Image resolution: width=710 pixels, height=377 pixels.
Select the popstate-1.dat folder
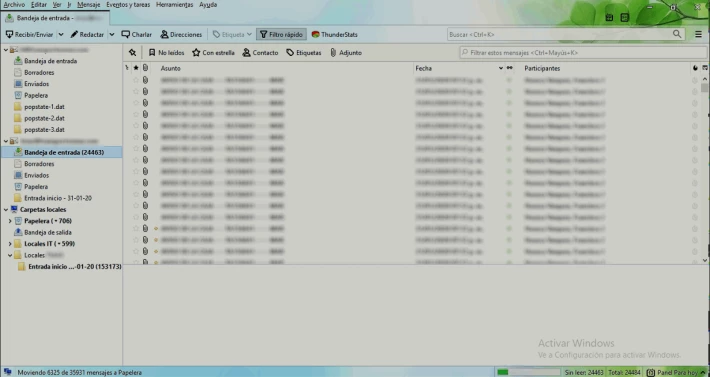coord(44,107)
